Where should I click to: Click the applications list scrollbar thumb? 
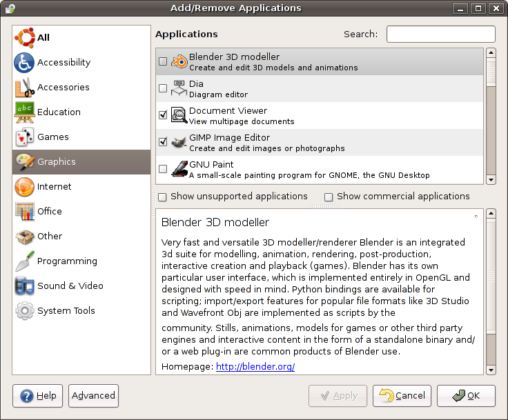[x=491, y=72]
